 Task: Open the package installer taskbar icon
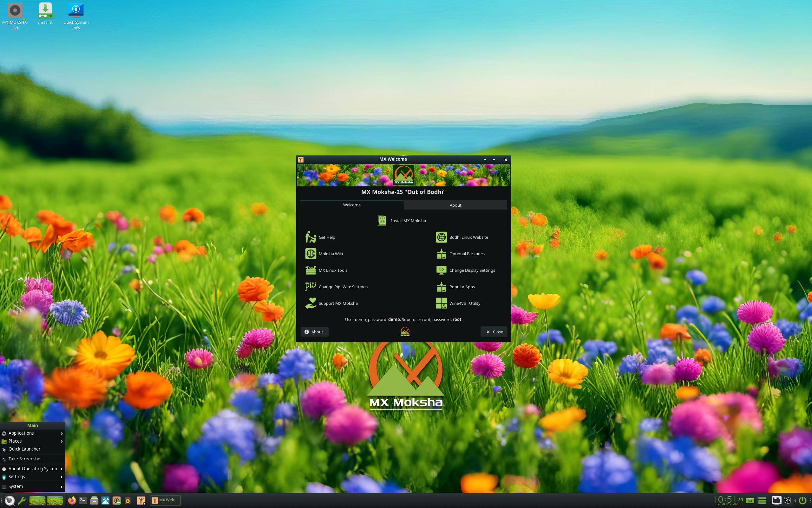coord(116,500)
